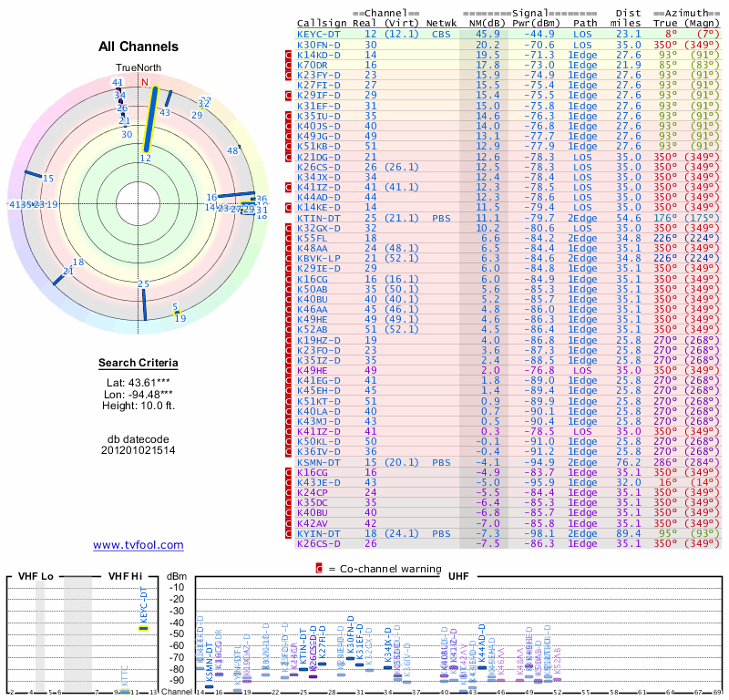Select the KEYC-DT callsign in the table
729x700 pixels.
(319, 34)
